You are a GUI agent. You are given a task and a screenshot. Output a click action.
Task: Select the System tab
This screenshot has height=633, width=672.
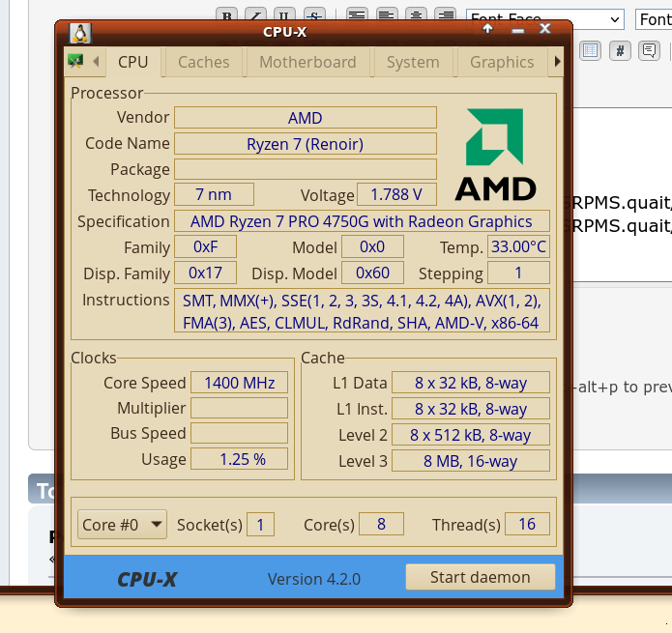point(413,62)
